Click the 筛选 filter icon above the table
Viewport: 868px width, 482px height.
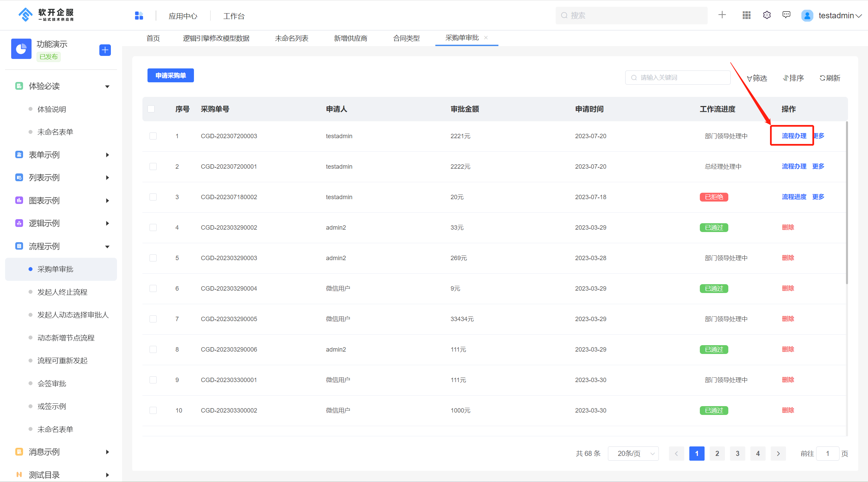[x=757, y=78]
